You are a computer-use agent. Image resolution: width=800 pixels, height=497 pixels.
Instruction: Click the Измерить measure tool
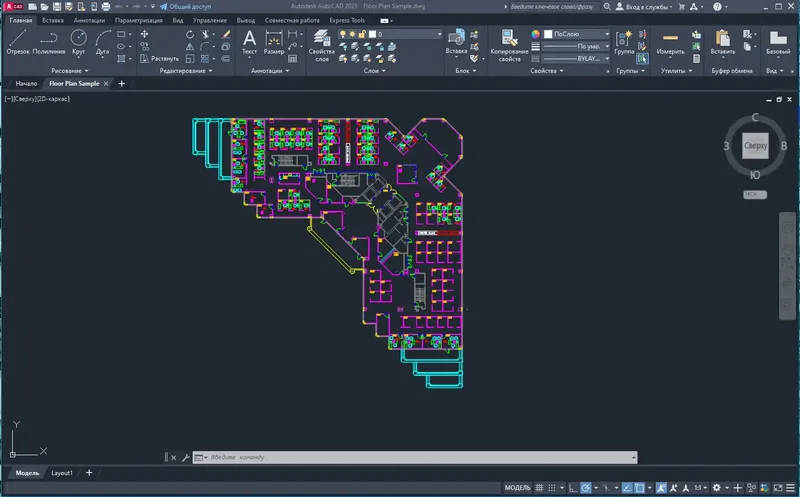point(670,42)
